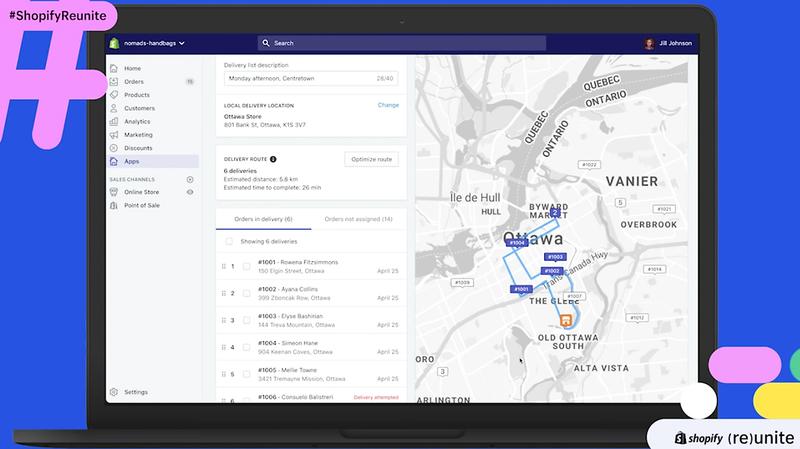Click the search magnifier icon
The width and height of the screenshot is (800, 449).
point(266,43)
